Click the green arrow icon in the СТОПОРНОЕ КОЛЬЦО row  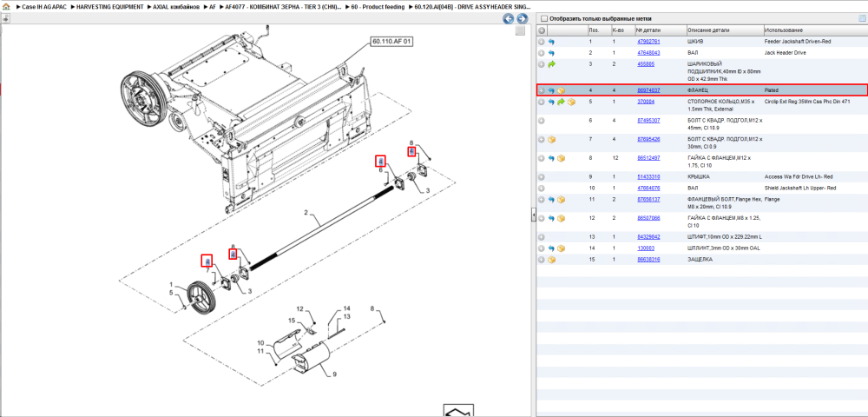562,102
